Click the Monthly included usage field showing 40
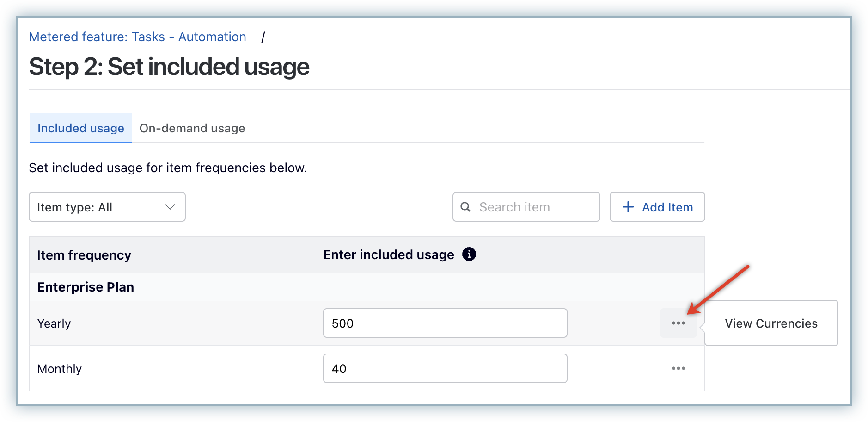This screenshot has width=868, height=422. click(x=445, y=368)
